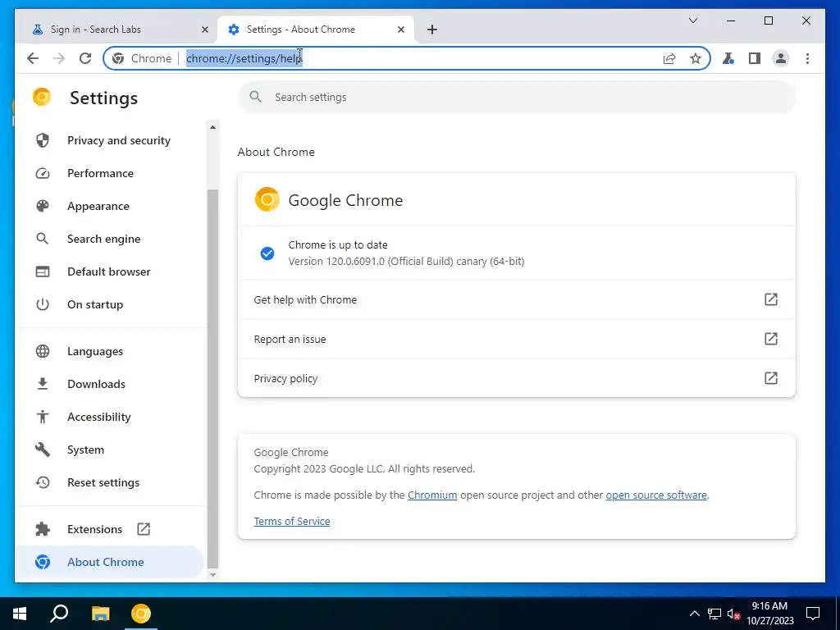The height and width of the screenshot is (630, 840).
Task: Close the Sign in - Search Labs tab
Action: tap(204, 30)
